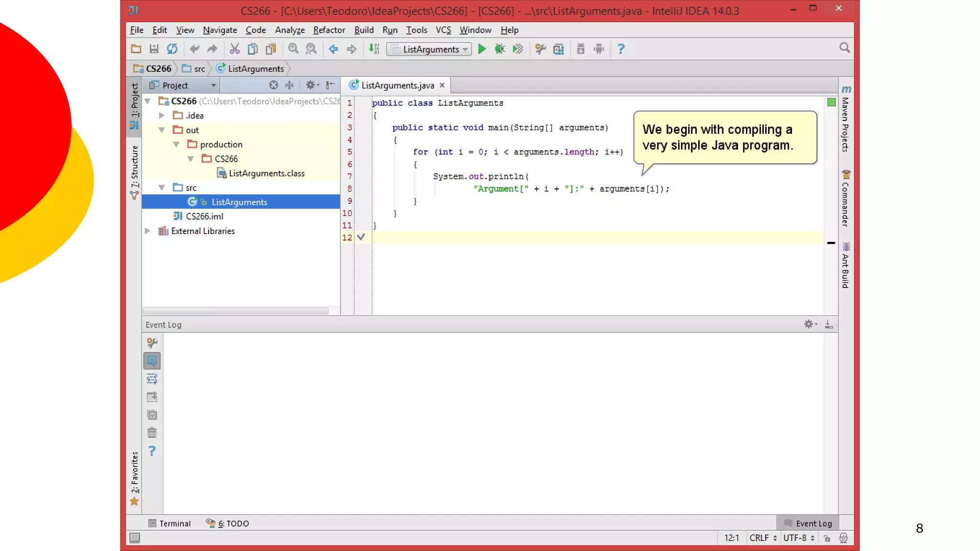Close the ListArguments.java editor tab
The image size is (980, 551).
442,85
